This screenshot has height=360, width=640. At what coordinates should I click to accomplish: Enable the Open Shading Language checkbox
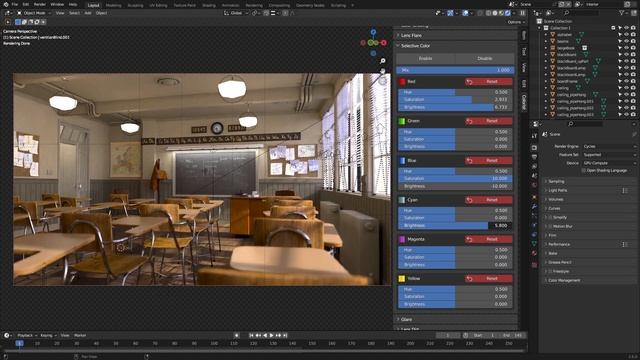(584, 171)
